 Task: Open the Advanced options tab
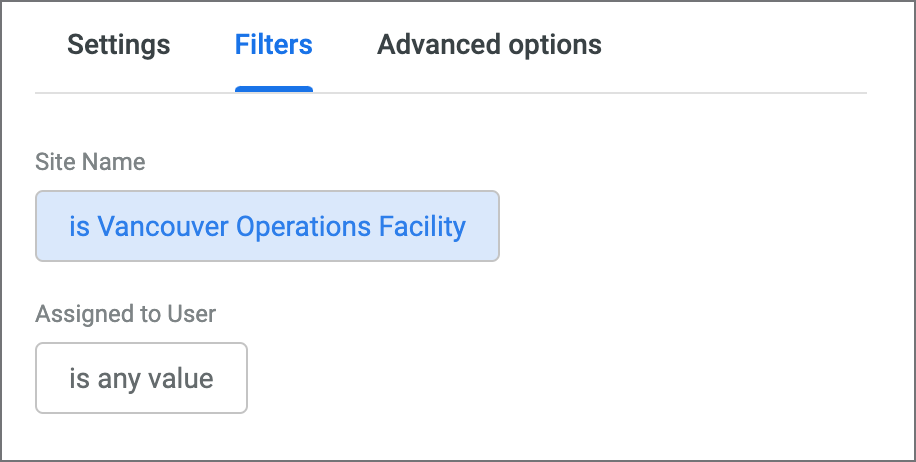click(x=489, y=45)
